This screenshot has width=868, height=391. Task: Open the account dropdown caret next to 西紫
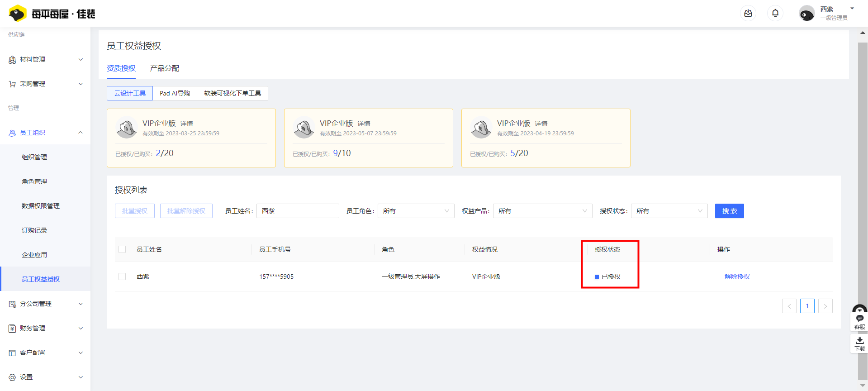tap(852, 9)
